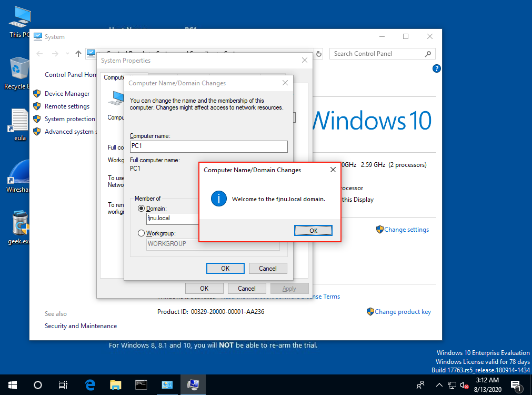Click the muted volume icon in the tray
Viewport: 532px width, 395px height.
point(465,385)
